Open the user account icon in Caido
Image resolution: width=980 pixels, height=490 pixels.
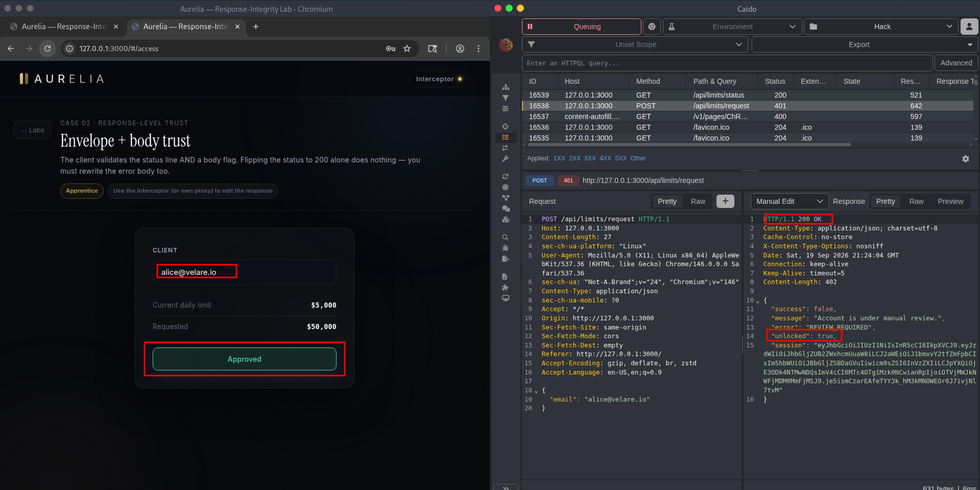click(969, 27)
